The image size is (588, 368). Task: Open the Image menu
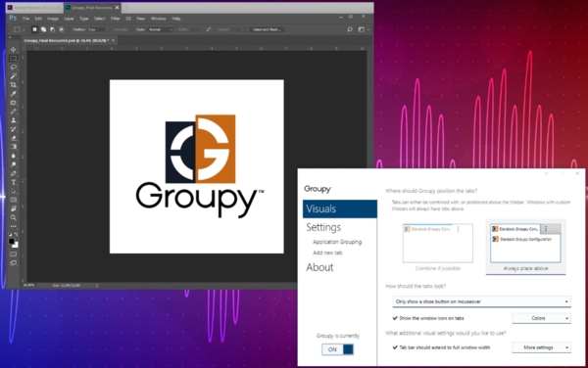click(53, 19)
